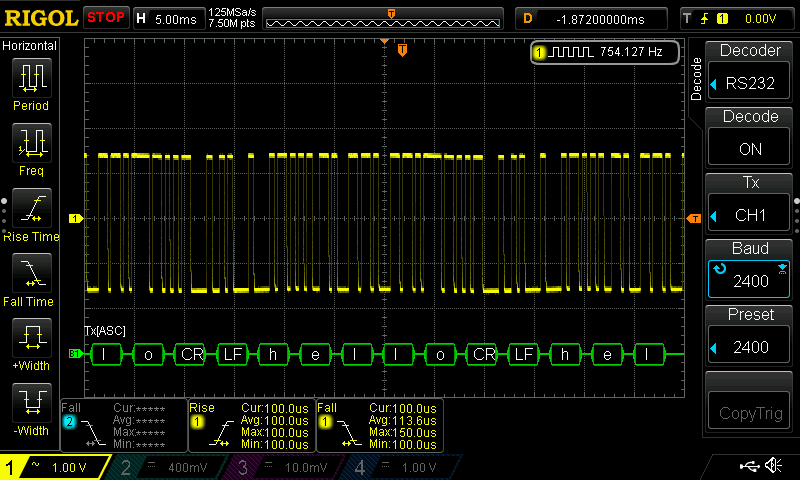Click the first decoded h byte
Image resolution: width=800 pixels, height=480 pixels.
[273, 354]
